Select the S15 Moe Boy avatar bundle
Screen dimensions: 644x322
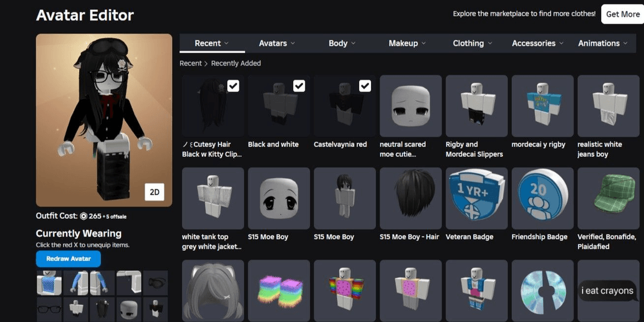tap(345, 198)
